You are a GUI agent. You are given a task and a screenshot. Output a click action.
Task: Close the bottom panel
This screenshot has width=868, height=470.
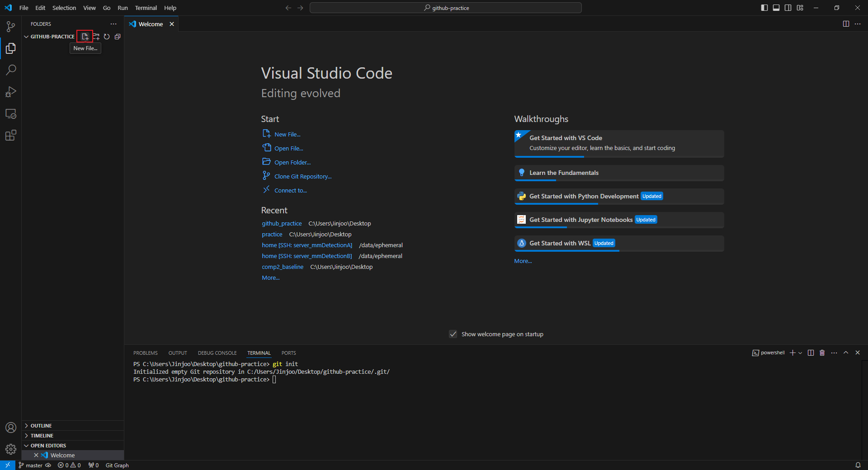pos(858,352)
